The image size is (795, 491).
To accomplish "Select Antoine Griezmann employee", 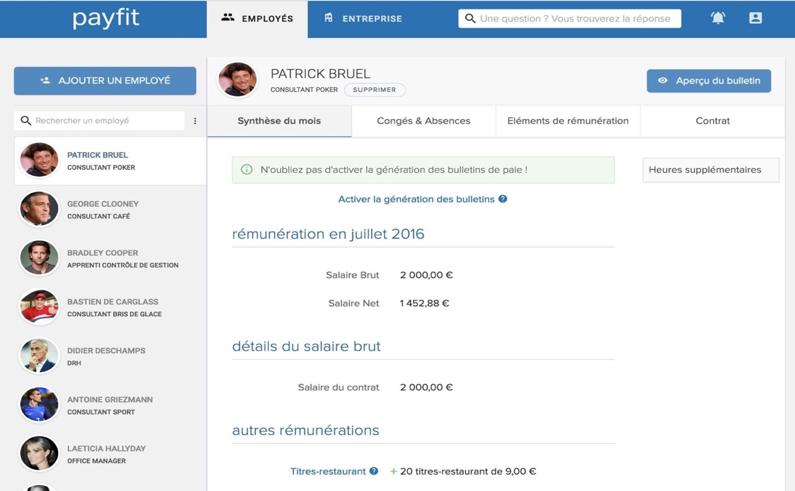I will pyautogui.click(x=110, y=405).
